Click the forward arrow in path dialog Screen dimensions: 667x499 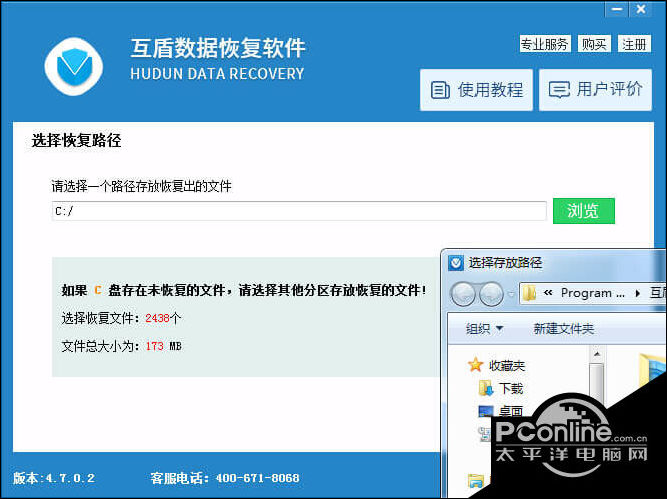491,294
